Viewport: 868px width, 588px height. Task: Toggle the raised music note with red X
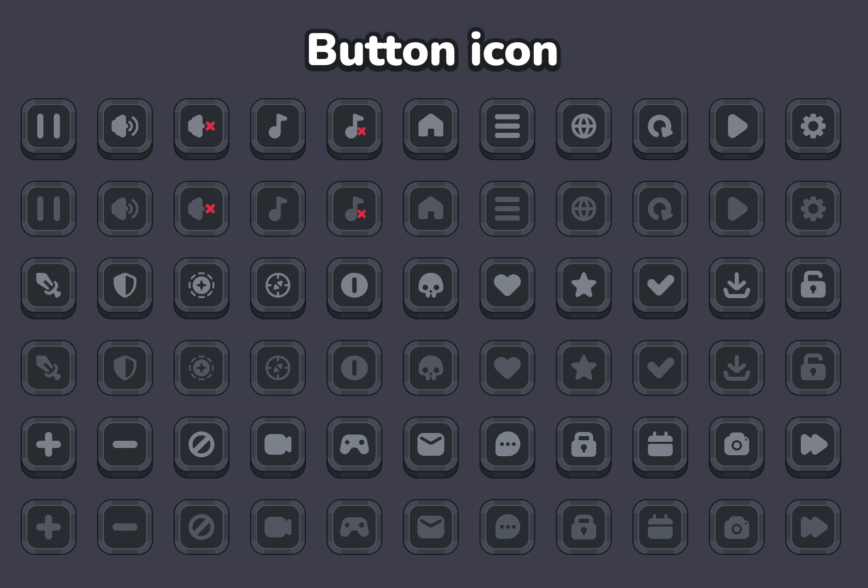coord(354,128)
